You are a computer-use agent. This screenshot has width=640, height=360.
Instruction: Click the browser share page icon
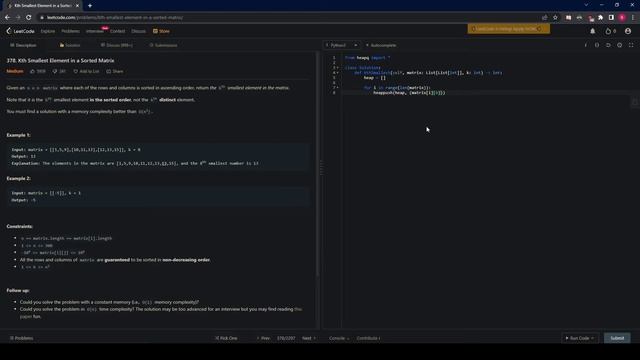pos(544,18)
